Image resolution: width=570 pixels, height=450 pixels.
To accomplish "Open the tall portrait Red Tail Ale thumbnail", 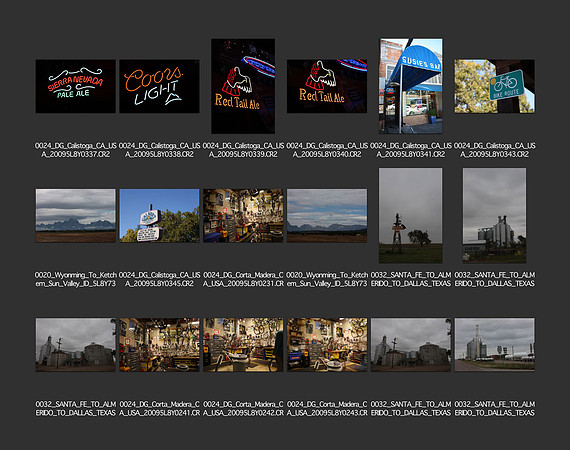I will tap(243, 86).
